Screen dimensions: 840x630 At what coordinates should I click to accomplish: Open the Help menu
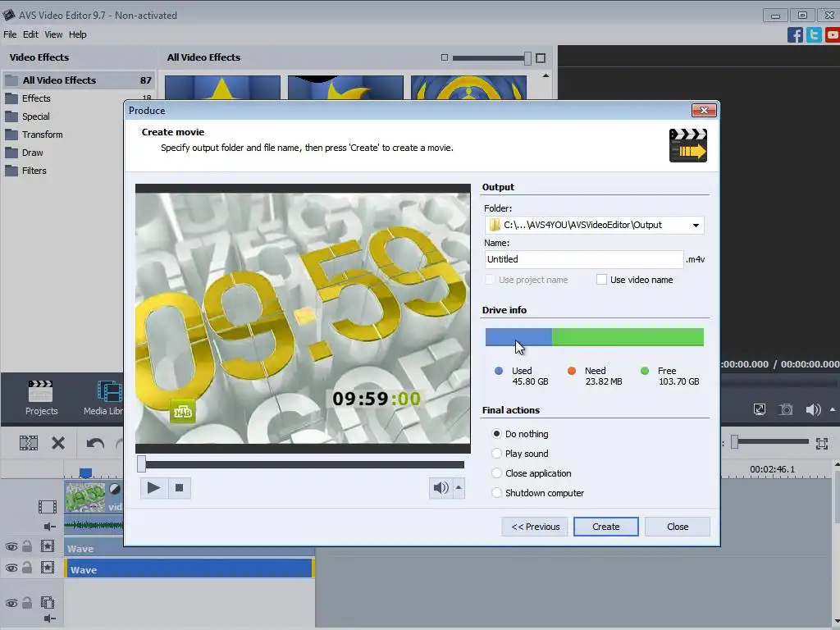coord(77,34)
